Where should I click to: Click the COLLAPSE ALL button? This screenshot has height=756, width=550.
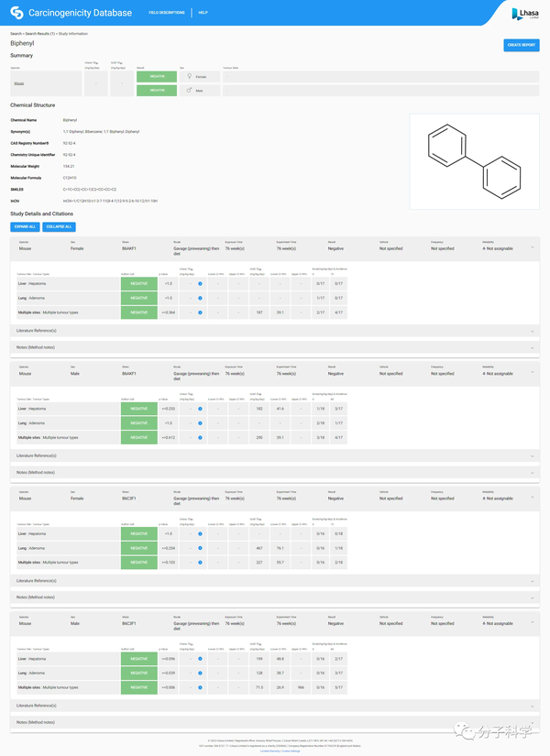pyautogui.click(x=59, y=226)
